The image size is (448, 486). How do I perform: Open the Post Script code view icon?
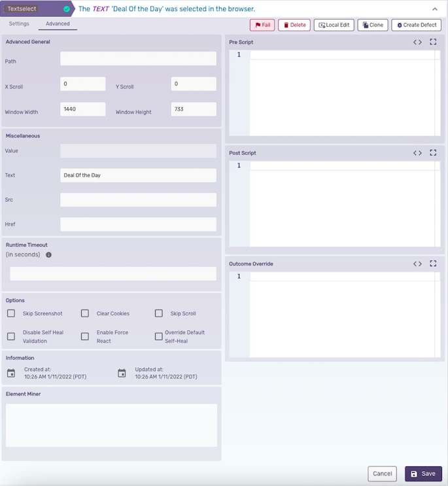[x=417, y=153]
